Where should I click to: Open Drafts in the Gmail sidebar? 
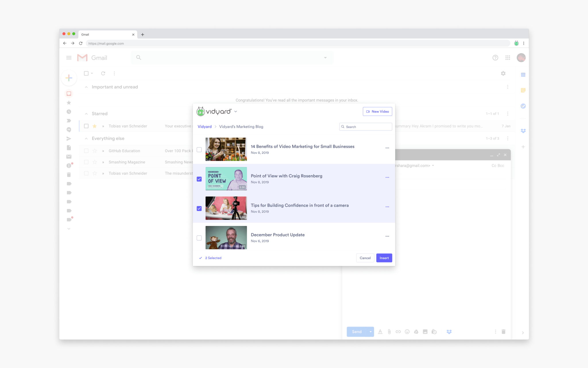point(69,148)
